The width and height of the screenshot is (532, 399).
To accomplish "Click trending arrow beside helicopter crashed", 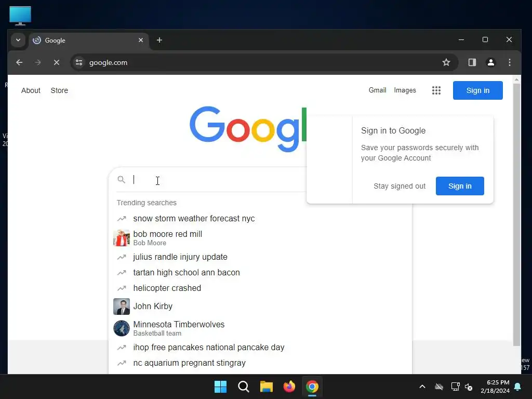I will [x=122, y=288].
